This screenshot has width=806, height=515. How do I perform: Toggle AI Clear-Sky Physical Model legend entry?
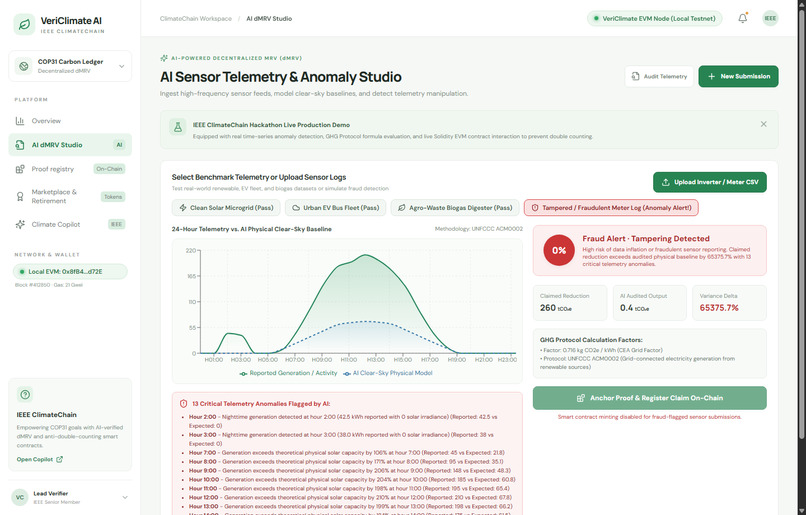[388, 373]
